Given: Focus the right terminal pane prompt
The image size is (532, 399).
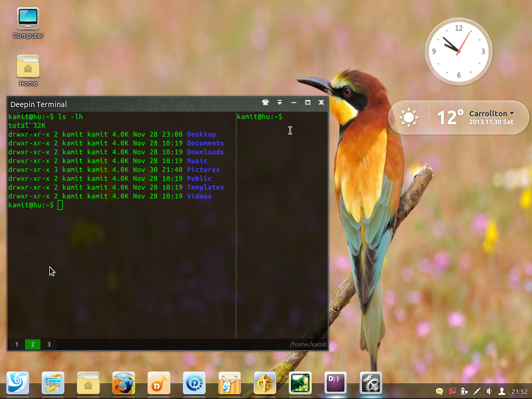Looking at the screenshot, I should 260,117.
